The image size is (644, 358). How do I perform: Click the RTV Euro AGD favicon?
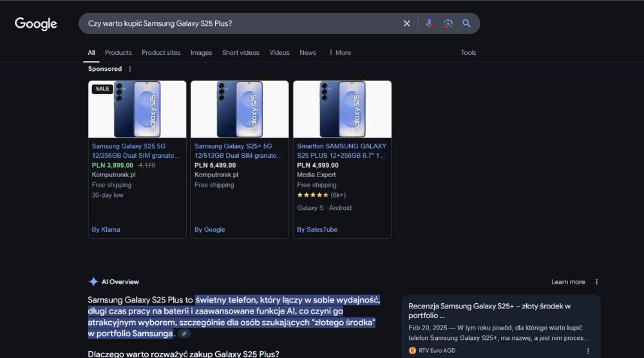coord(412,351)
